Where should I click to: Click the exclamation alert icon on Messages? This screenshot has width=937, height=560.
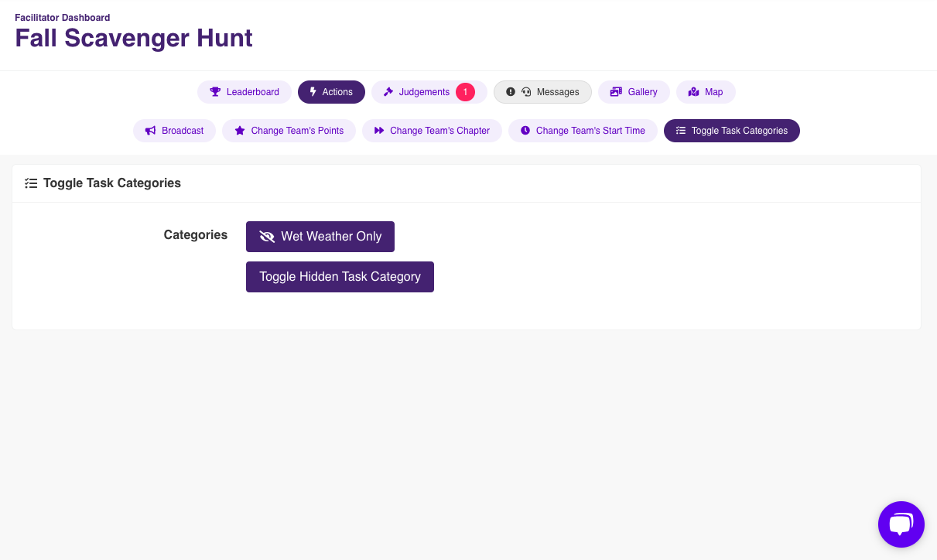pyautogui.click(x=511, y=92)
